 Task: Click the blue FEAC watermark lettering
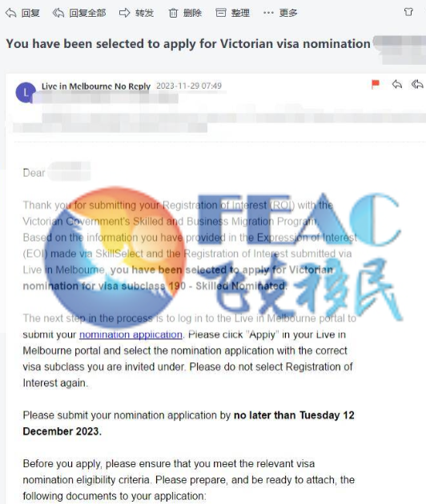point(299,219)
